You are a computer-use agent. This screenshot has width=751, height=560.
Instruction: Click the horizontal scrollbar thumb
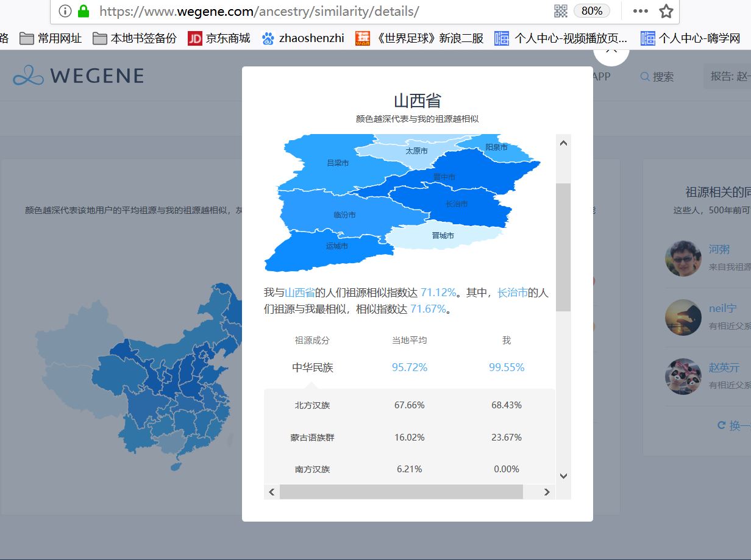coord(401,492)
